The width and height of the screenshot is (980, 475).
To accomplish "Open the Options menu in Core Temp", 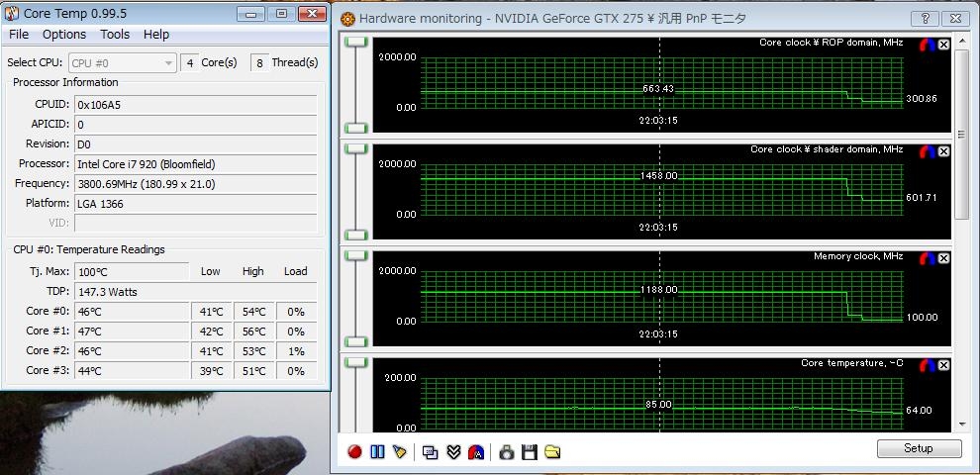I will pos(64,35).
